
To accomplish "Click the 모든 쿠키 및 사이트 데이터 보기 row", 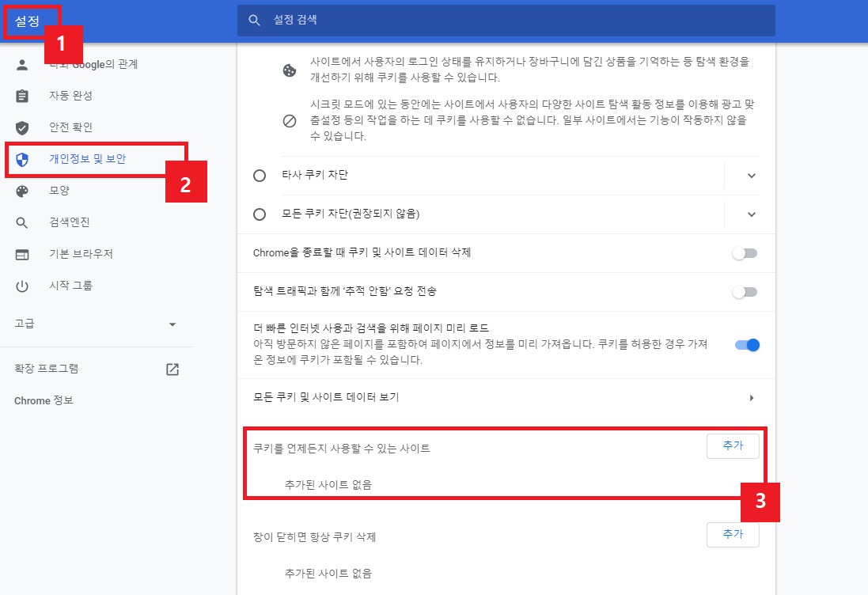I will [506, 398].
